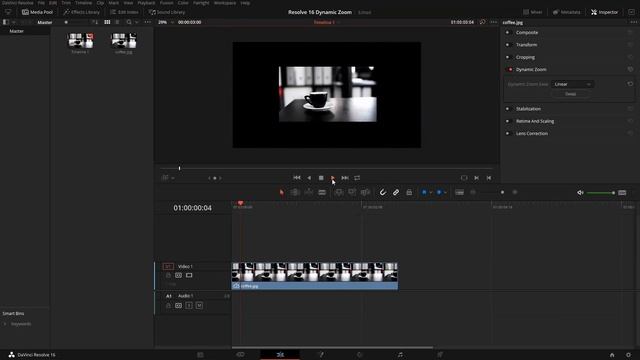
Task: Disable Video 1 track monitor icon
Action: click(x=189, y=276)
